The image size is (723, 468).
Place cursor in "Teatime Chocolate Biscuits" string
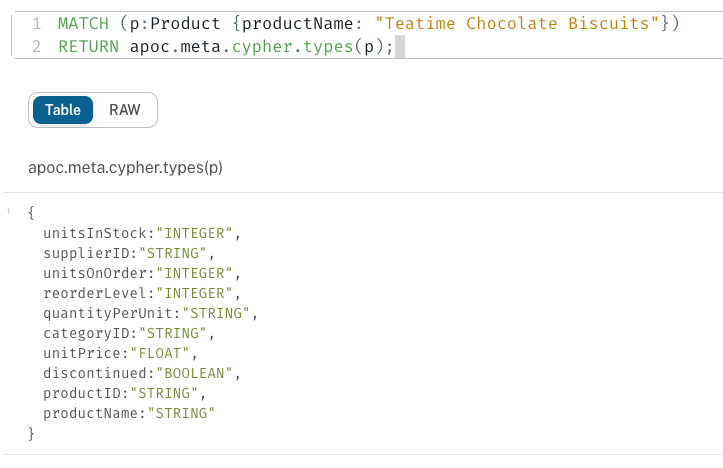[x=516, y=24]
